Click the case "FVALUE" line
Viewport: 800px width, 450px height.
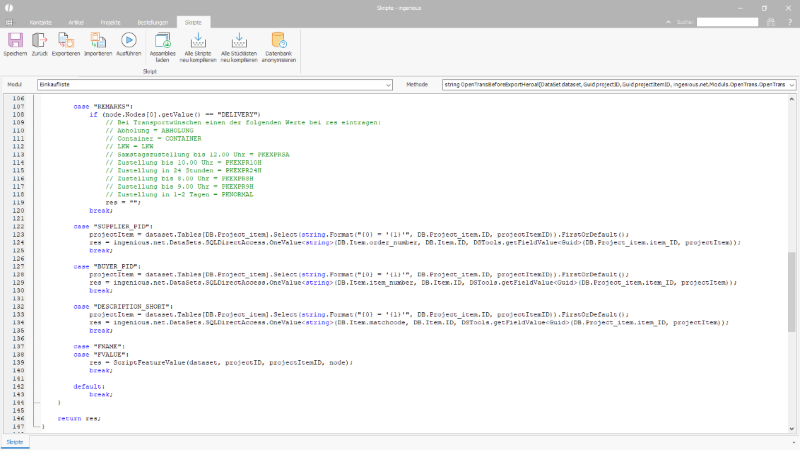pos(101,355)
